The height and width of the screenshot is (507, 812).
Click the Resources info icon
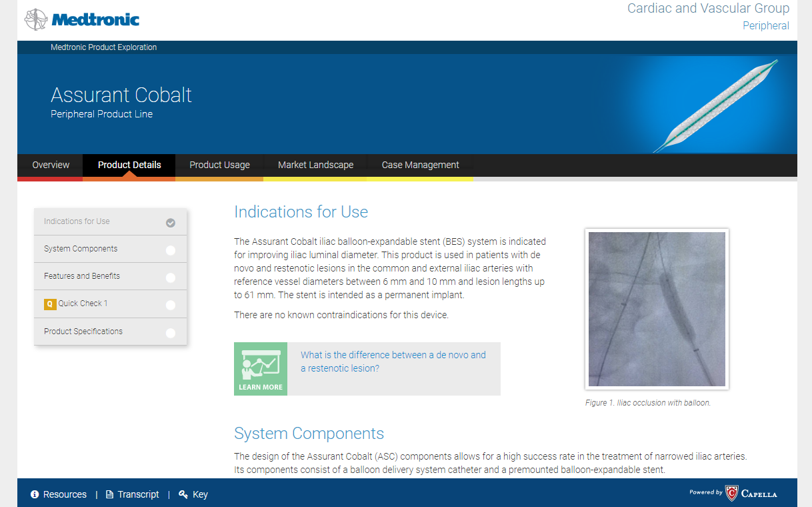35,494
